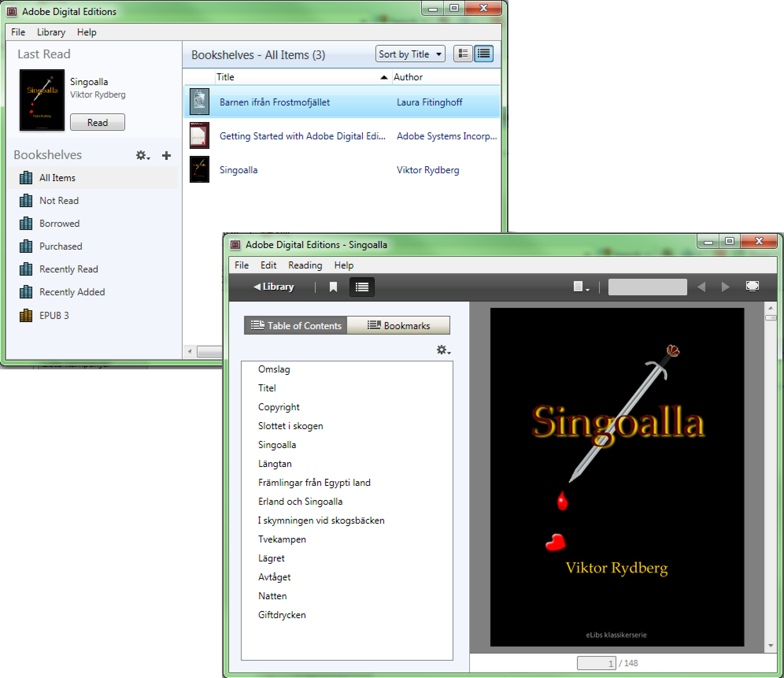
Task: Switch library to list view
Action: coord(484,54)
